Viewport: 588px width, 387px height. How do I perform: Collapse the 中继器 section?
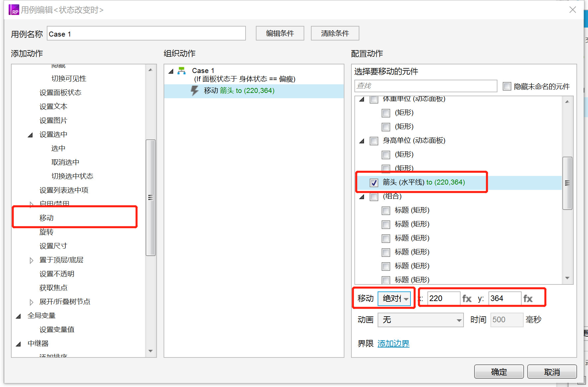18,344
